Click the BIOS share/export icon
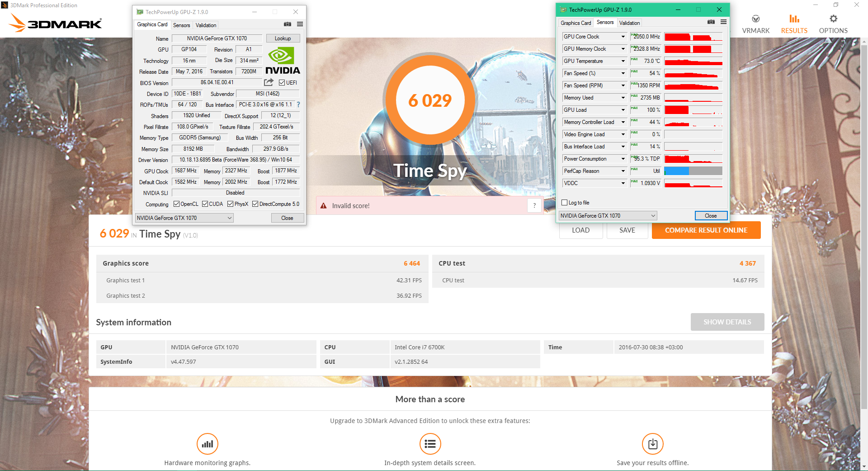Screen dimensions: 868x471 point(269,82)
